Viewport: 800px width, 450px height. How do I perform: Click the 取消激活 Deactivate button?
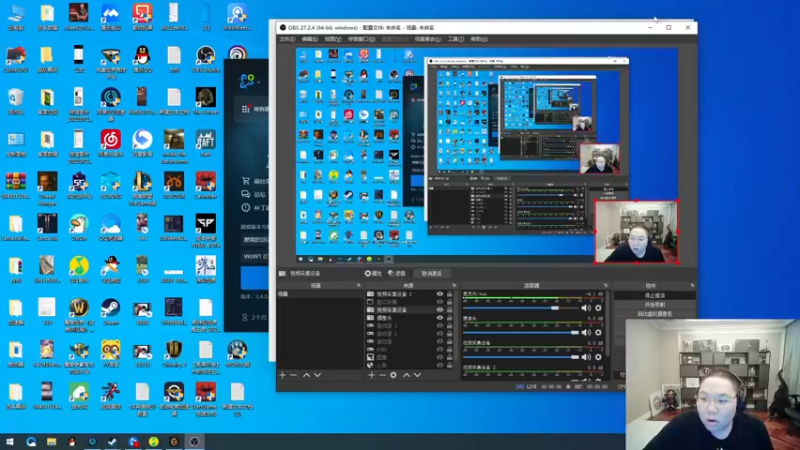[432, 273]
